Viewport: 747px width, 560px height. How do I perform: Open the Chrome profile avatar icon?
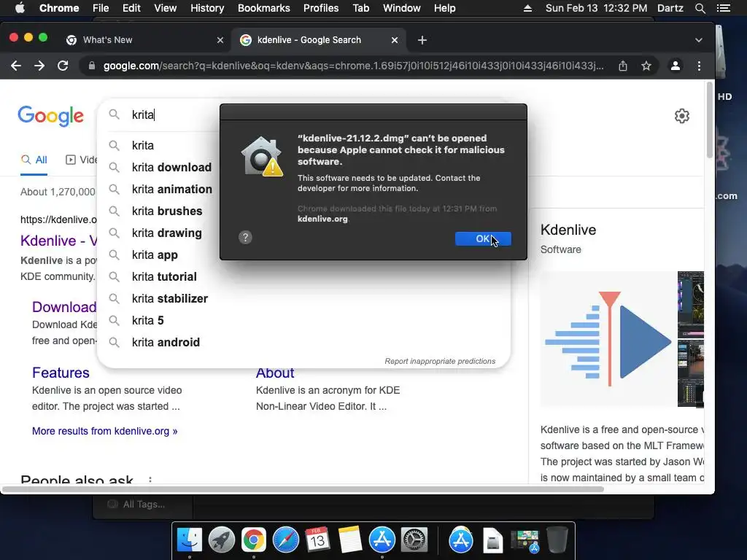(675, 66)
